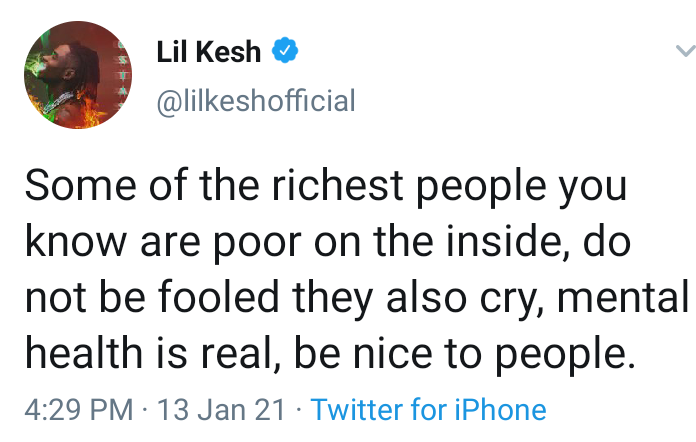696x442 pixels.
Task: Click the 4:29 PM timestamp
Action: [79, 409]
